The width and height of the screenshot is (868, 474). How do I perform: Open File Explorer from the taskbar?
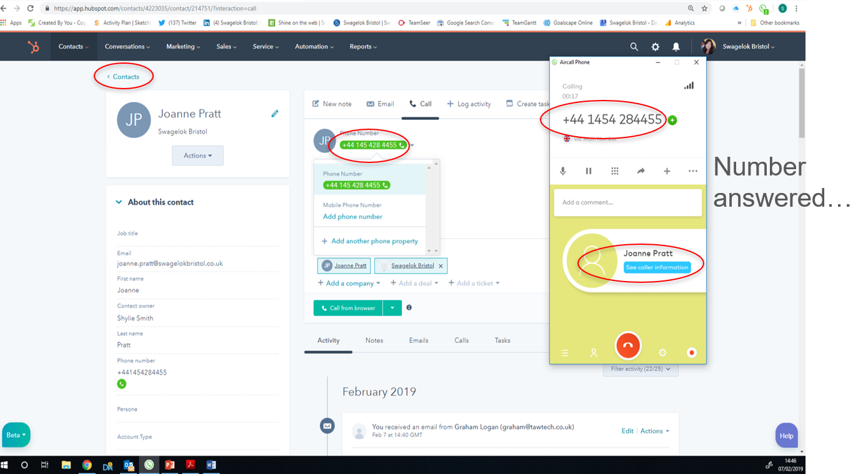[x=66, y=465]
